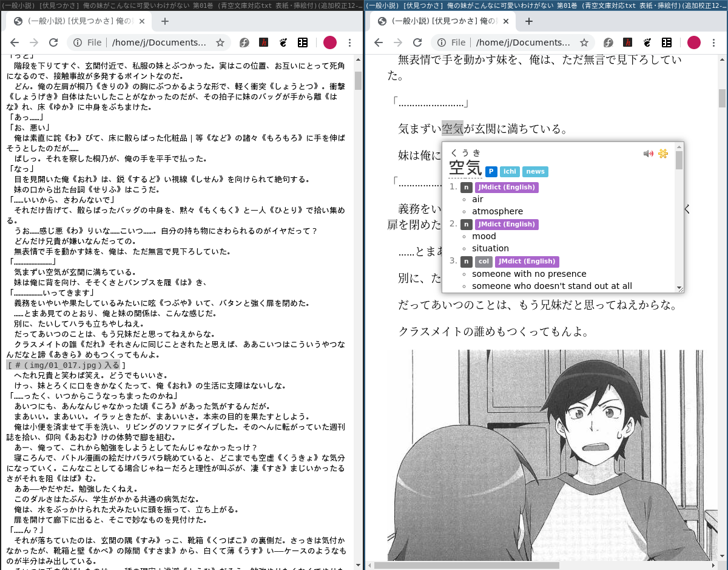Open a new tab in right window
728x570 pixels.
(x=528, y=21)
